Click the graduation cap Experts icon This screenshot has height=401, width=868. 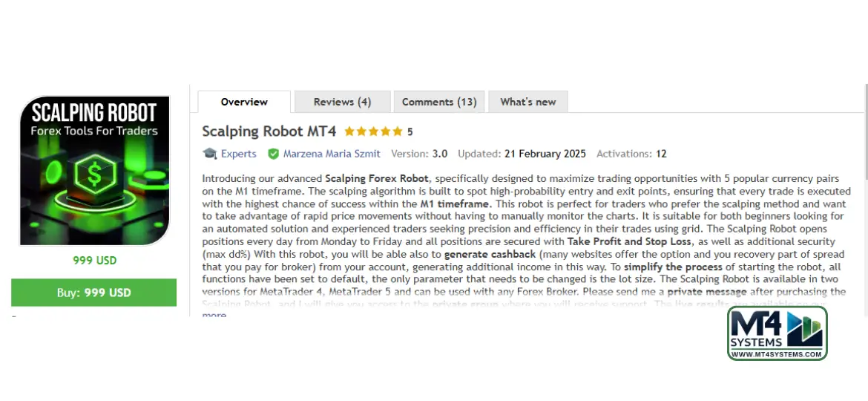coord(209,154)
